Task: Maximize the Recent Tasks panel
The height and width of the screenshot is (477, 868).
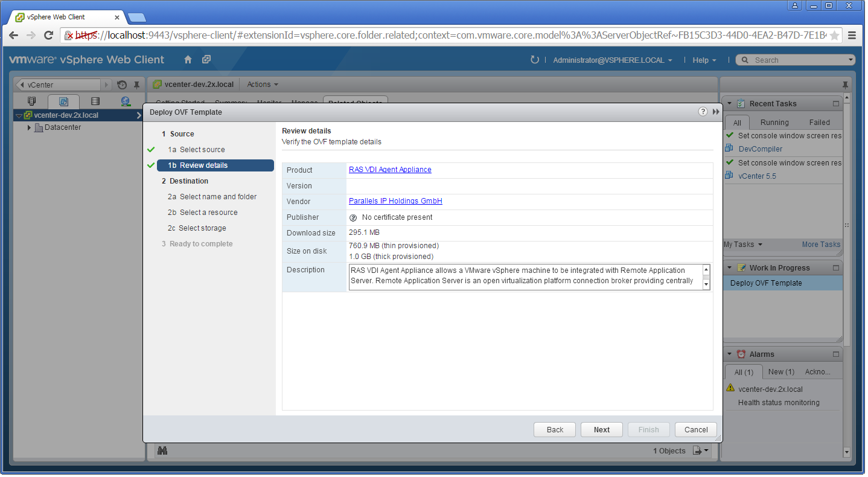Action: [x=836, y=104]
